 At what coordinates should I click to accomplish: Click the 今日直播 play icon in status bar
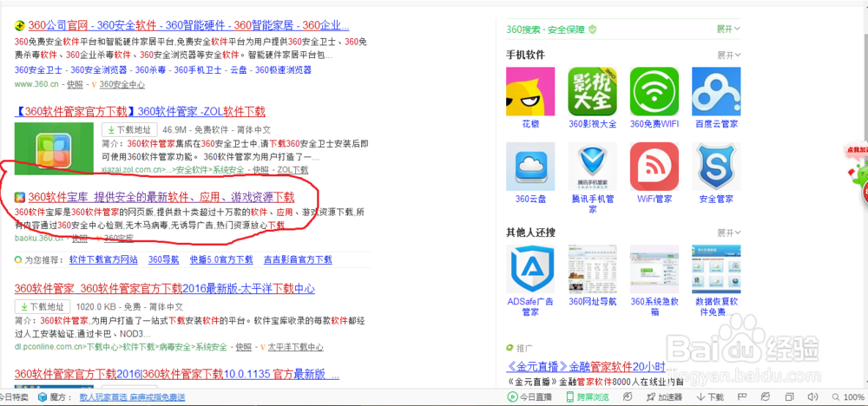pyautogui.click(x=512, y=396)
